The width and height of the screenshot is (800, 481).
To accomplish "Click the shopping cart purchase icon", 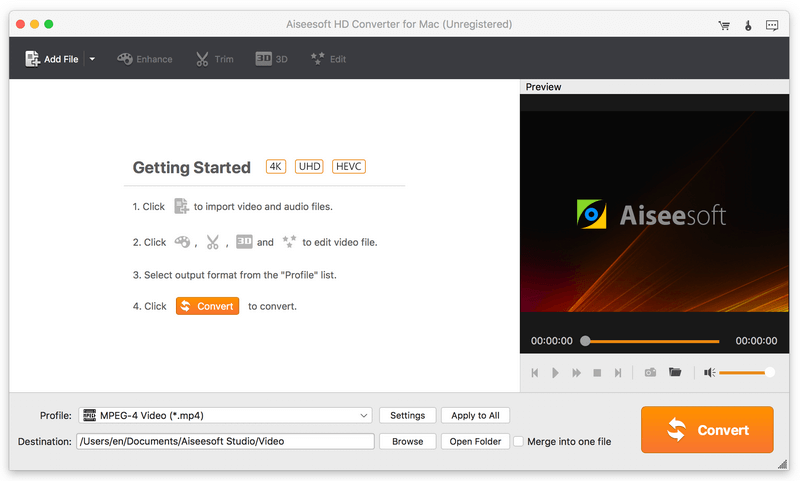I will pyautogui.click(x=724, y=26).
